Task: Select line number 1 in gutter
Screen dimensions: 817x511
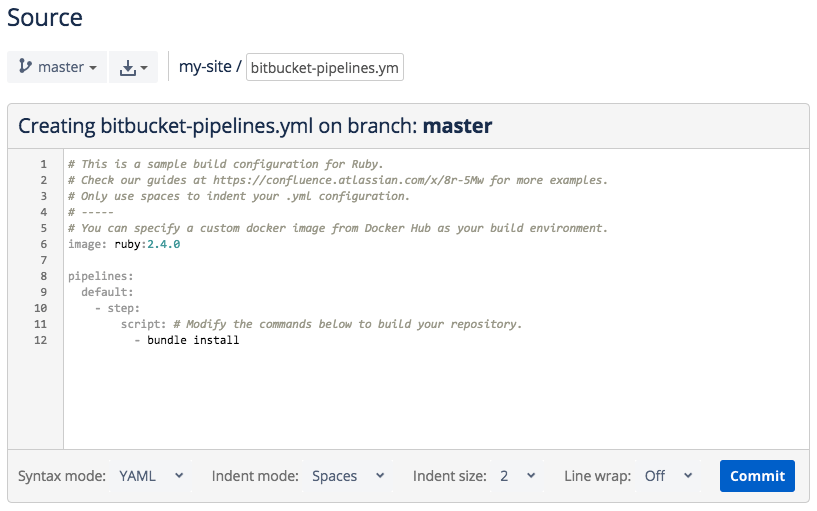Action: tap(43, 164)
